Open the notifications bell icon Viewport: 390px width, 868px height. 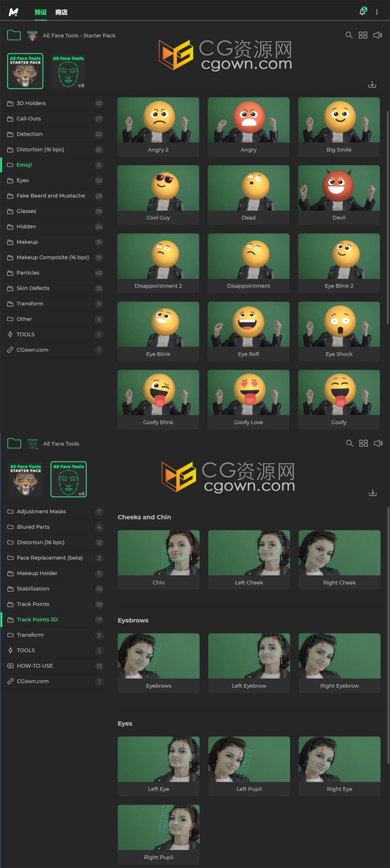coord(363,11)
